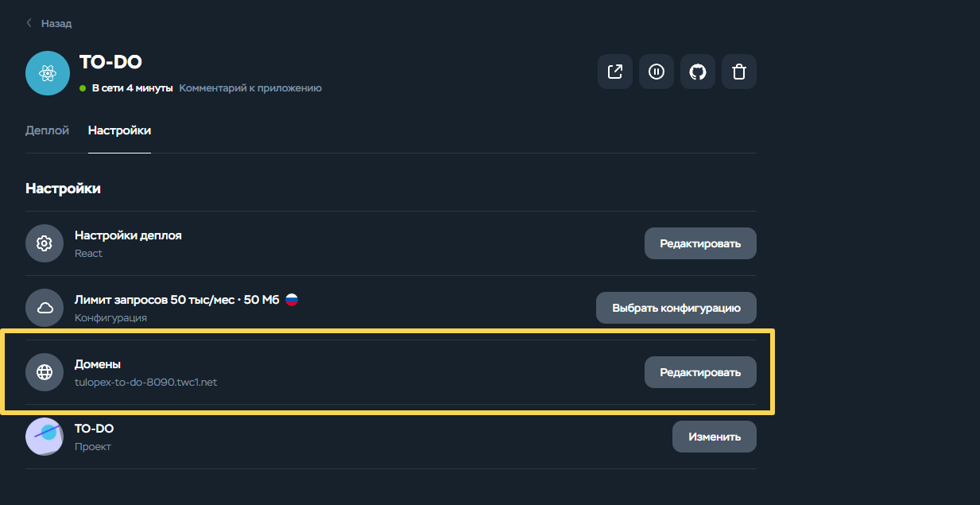980x505 pixels.
Task: Click the Russian flag region icon
Action: pyautogui.click(x=292, y=300)
